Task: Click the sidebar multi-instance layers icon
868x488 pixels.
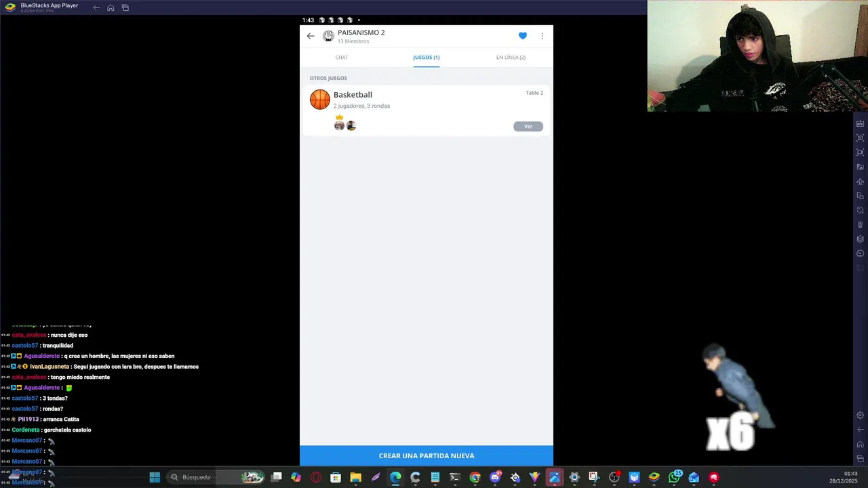Action: coord(861,239)
